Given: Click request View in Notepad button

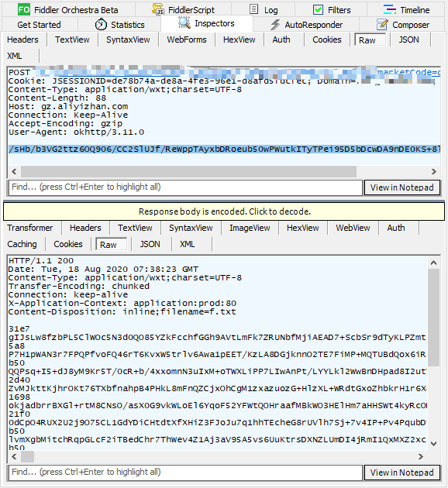Looking at the screenshot, I should (402, 187).
